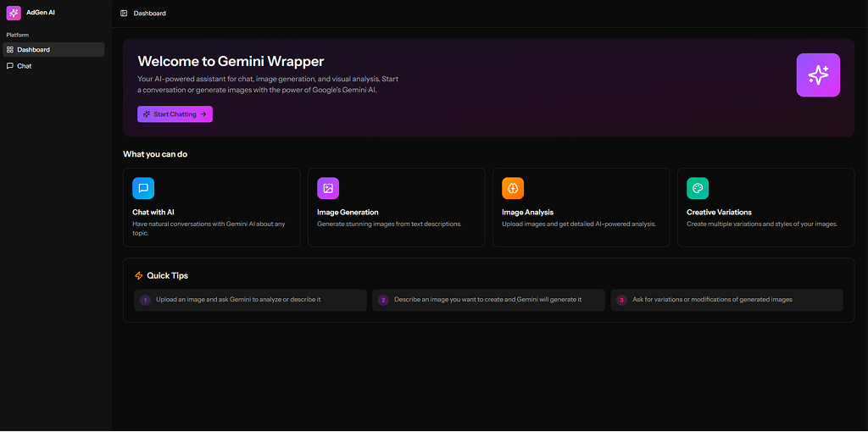
Task: Select the Image Generation card description
Action: (389, 224)
